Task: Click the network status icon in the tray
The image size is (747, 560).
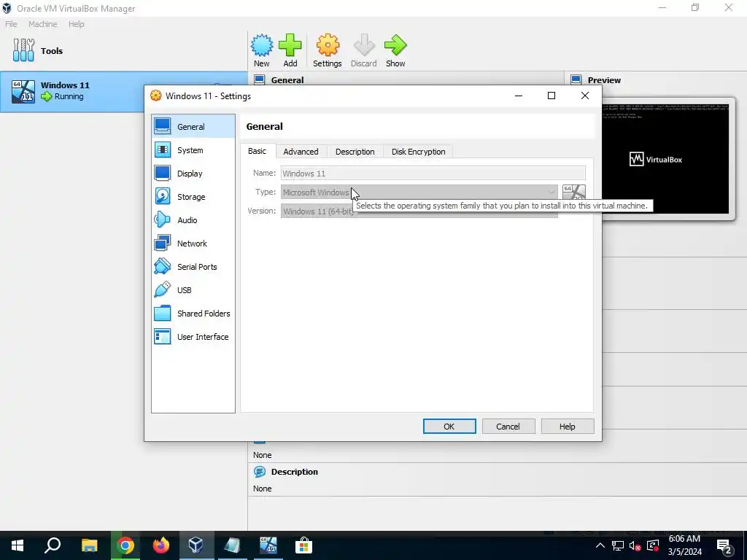Action: click(618, 545)
